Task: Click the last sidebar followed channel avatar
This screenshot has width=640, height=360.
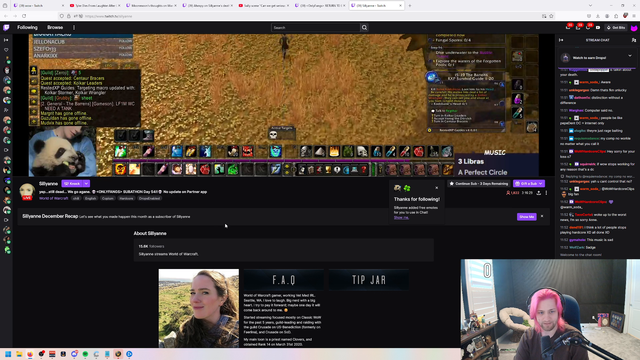Action: pyautogui.click(x=7, y=250)
